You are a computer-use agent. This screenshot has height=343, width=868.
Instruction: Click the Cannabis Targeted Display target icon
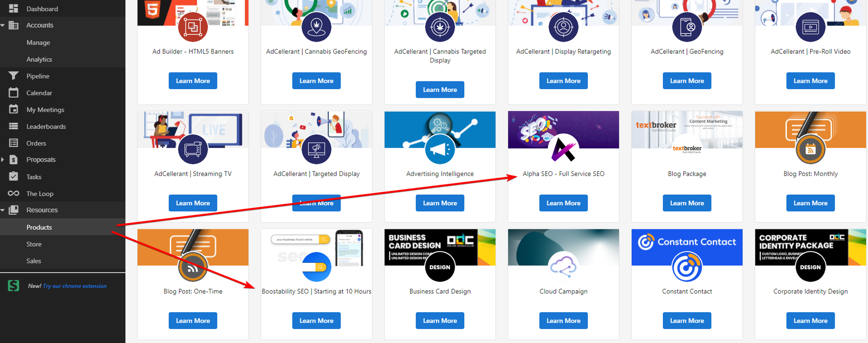tap(440, 27)
